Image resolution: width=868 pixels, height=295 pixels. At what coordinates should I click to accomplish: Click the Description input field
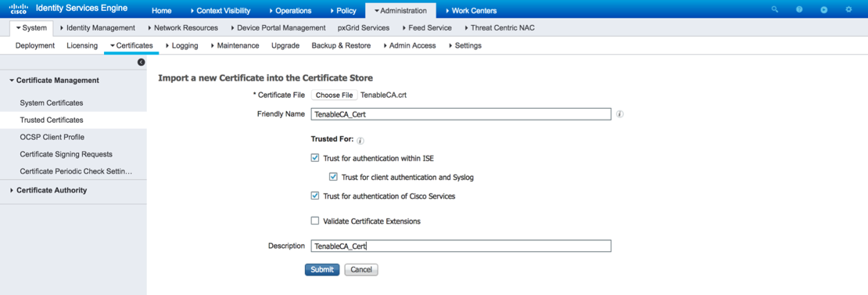pyautogui.click(x=461, y=246)
